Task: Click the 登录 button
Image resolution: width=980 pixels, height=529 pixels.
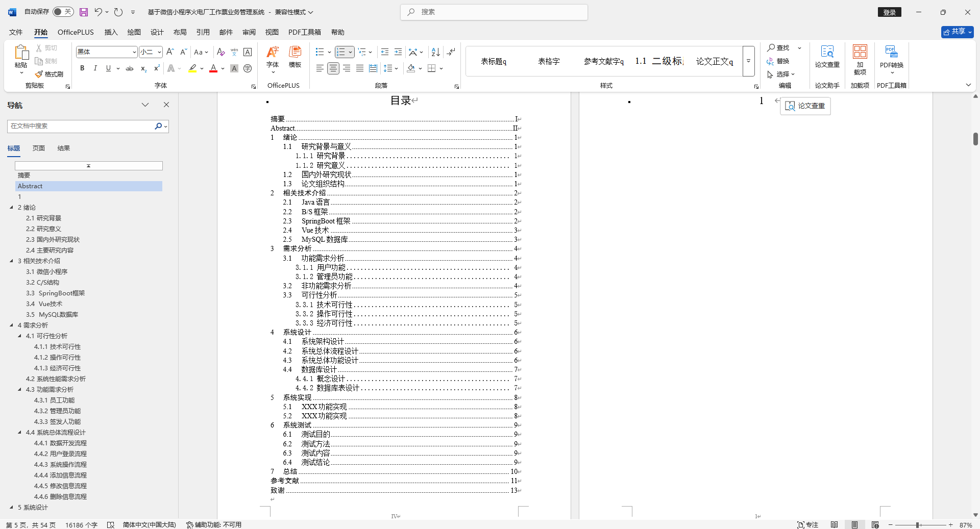Action: [889, 12]
